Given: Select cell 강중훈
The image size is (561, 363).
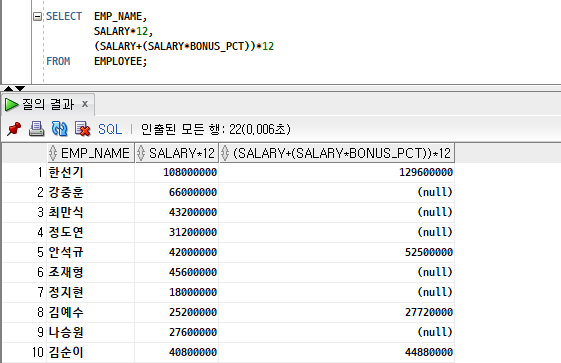Looking at the screenshot, I should tap(91, 192).
